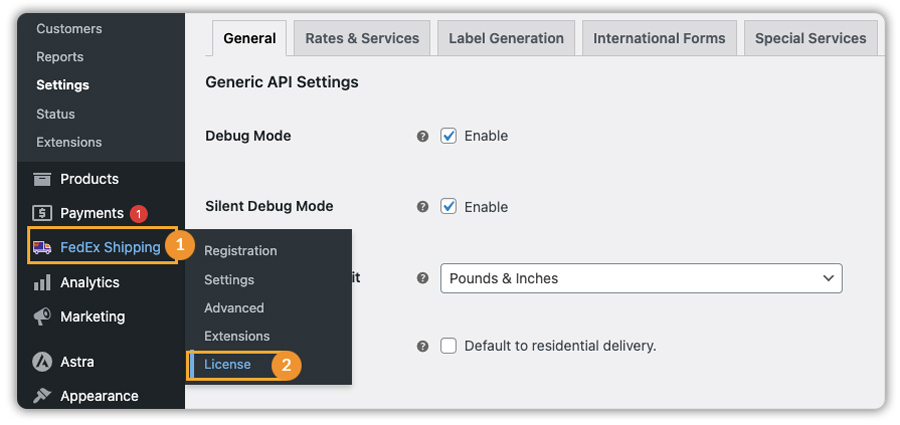Go to Reports in sidebar
This screenshot has height=425, width=900.
coord(60,57)
